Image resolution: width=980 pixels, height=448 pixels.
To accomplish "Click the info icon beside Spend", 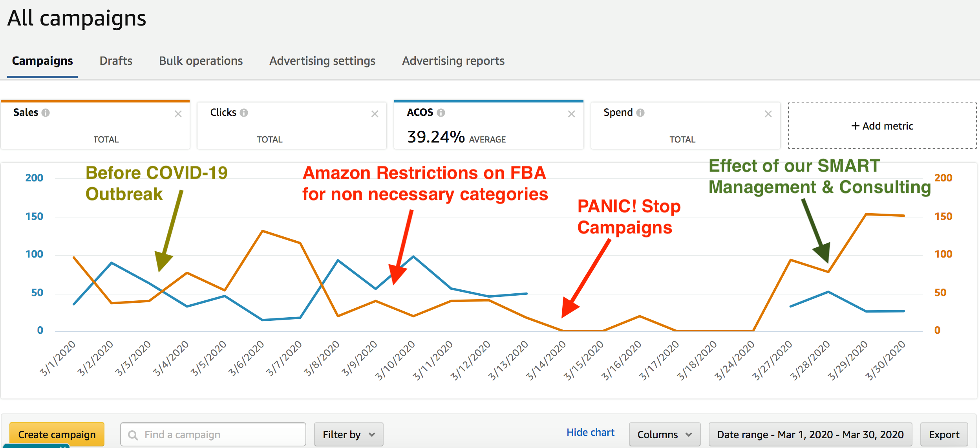I will point(640,113).
